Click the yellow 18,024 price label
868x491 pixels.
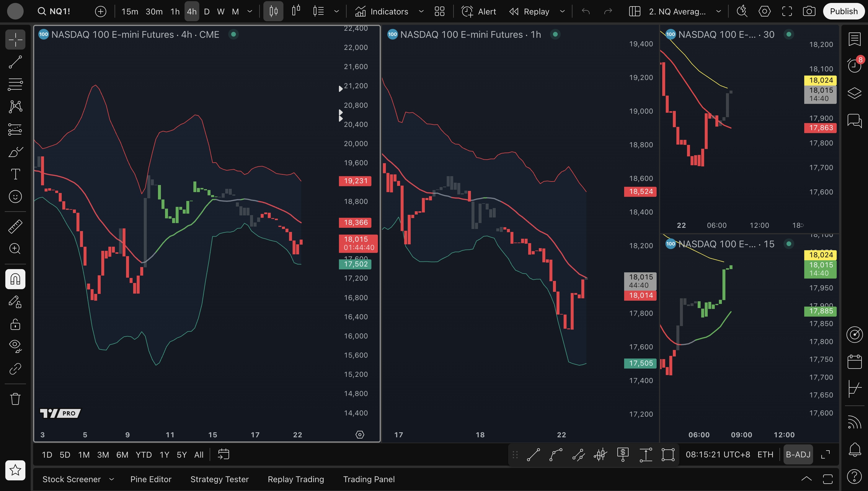[x=820, y=80]
